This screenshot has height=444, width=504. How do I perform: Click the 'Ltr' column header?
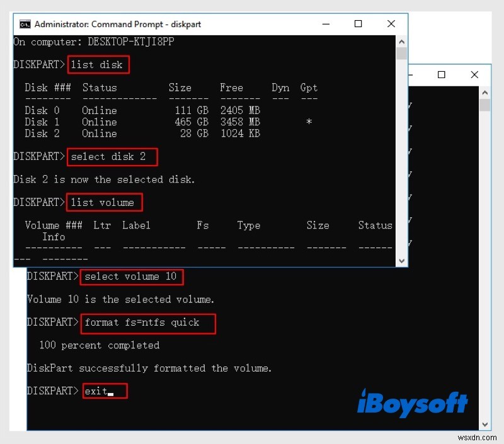pos(102,225)
